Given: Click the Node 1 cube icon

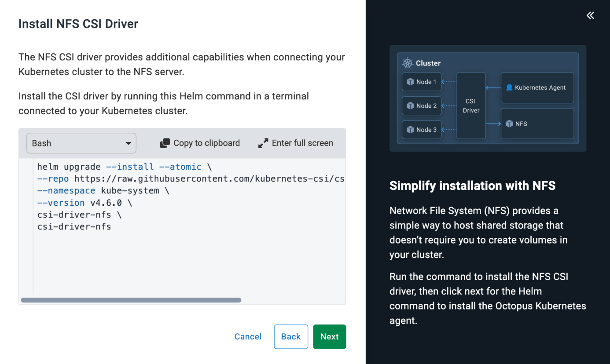Looking at the screenshot, I should 410,82.
